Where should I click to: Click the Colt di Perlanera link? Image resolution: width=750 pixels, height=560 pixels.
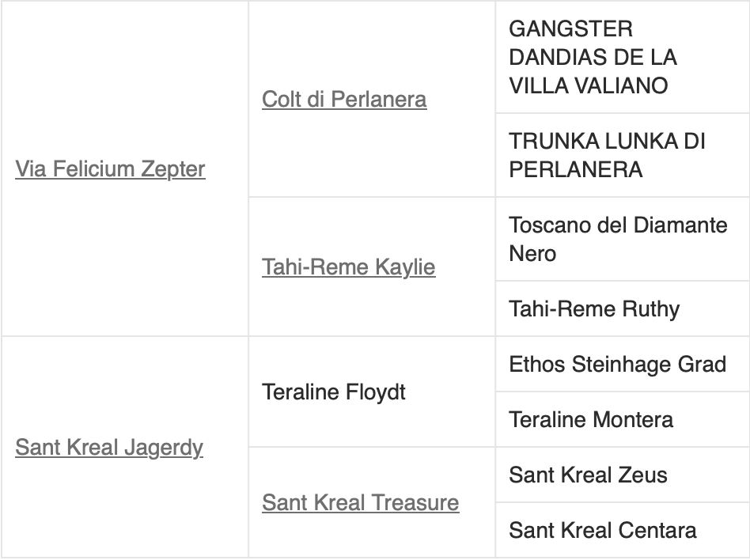pos(344,99)
